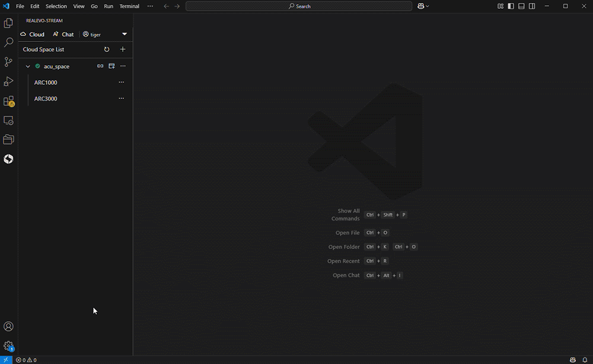The width and height of the screenshot is (593, 364).
Task: Click the link icon on acu_space row
Action: click(100, 66)
